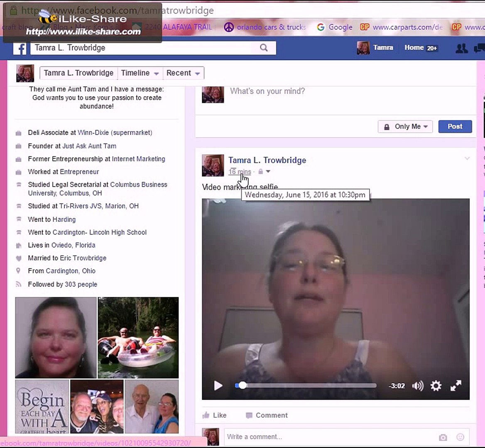Mute the video with speaker icon
485x448 pixels.
click(418, 386)
